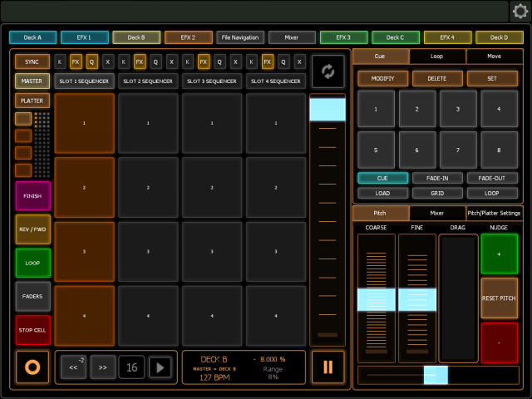The width and height of the screenshot is (532, 399).
Task: Open the Slot 3 Sequencer
Action: [x=213, y=81]
